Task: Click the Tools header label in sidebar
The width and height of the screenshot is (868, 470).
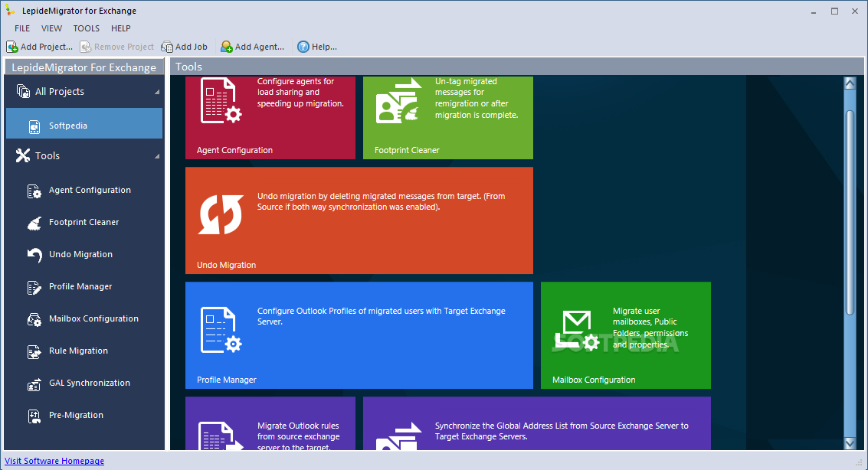Action: [x=47, y=156]
